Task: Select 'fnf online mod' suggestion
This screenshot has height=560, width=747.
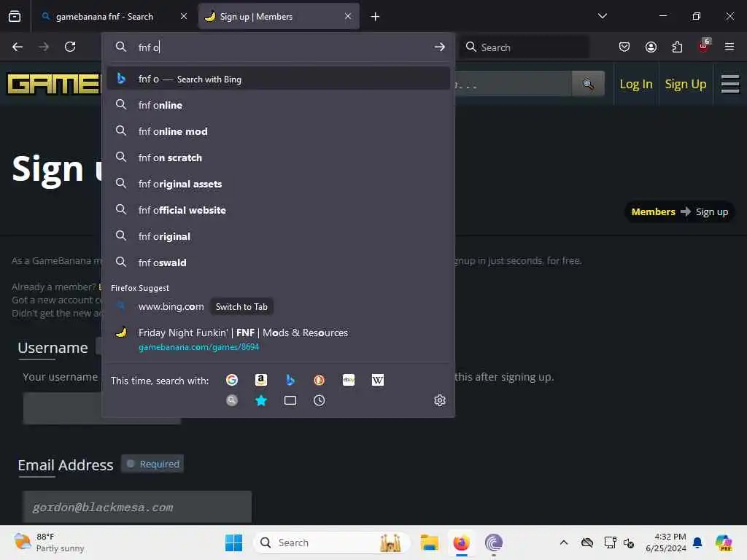Action: pyautogui.click(x=279, y=131)
